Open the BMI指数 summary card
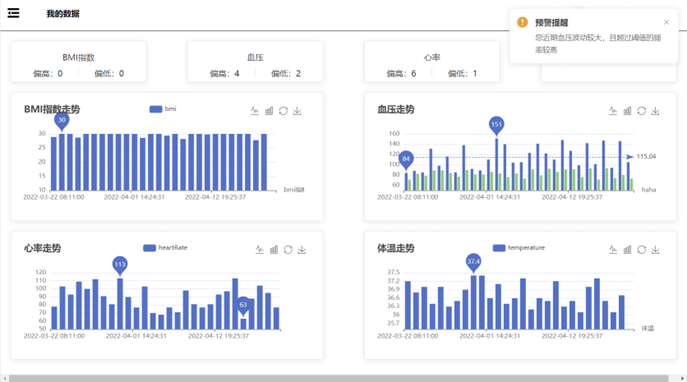 tap(78, 62)
